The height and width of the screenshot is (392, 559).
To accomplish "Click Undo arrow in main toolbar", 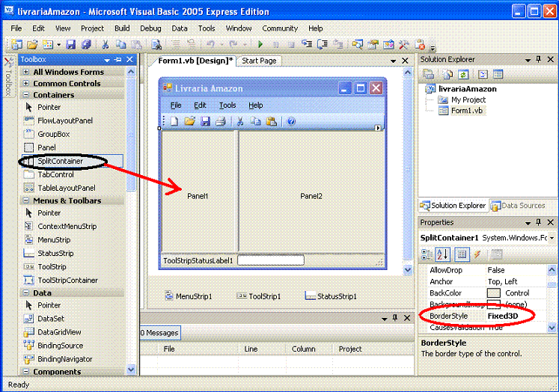I will 211,45.
